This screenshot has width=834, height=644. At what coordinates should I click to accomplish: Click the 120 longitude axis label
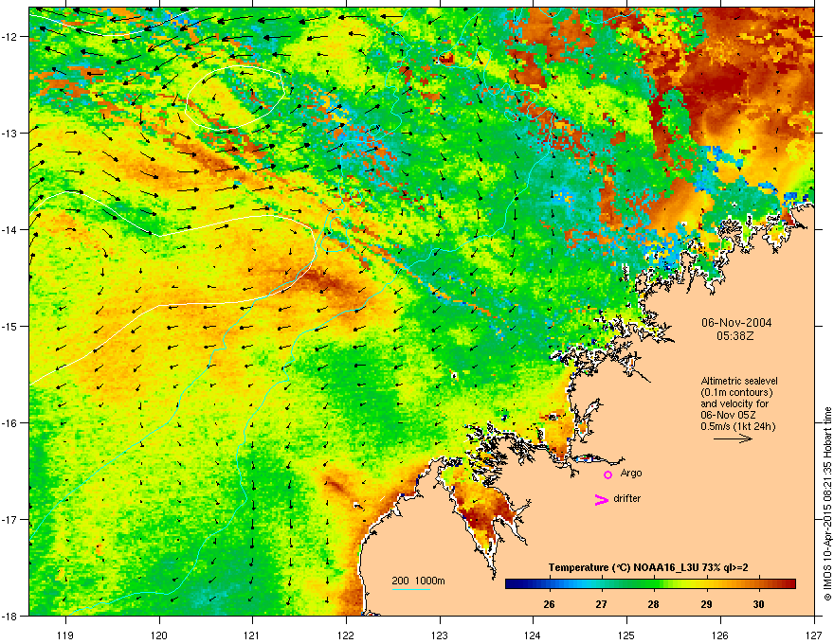coord(159,635)
